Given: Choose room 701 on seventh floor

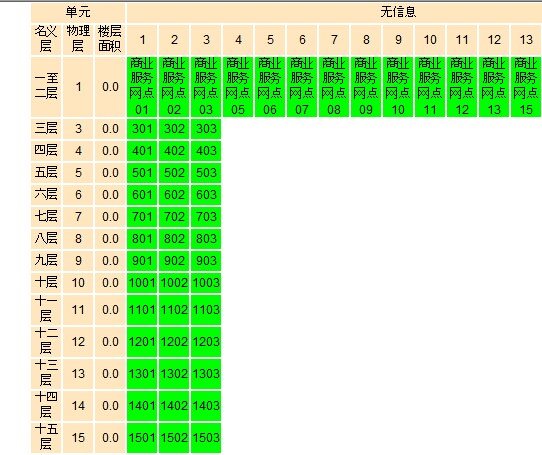Looking at the screenshot, I should [142, 217].
